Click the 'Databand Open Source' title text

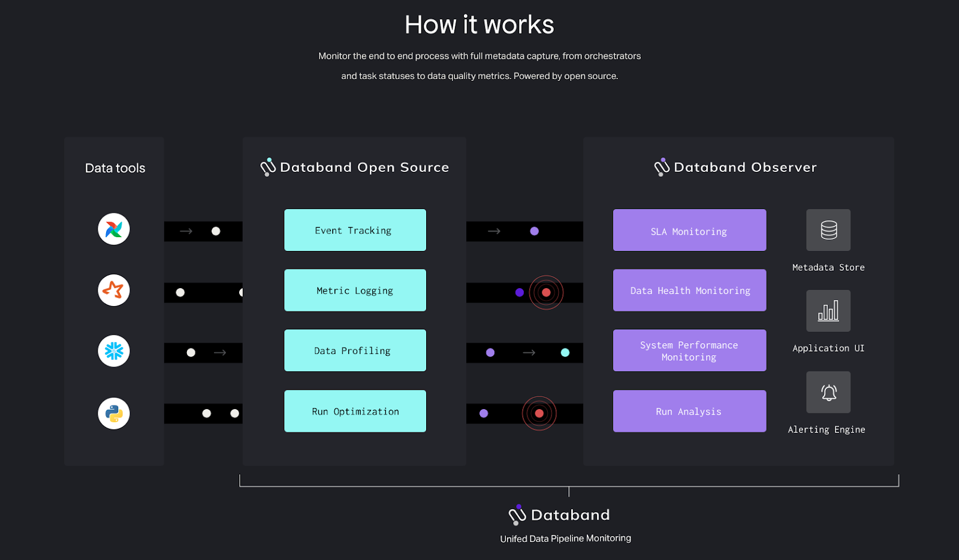(x=364, y=167)
